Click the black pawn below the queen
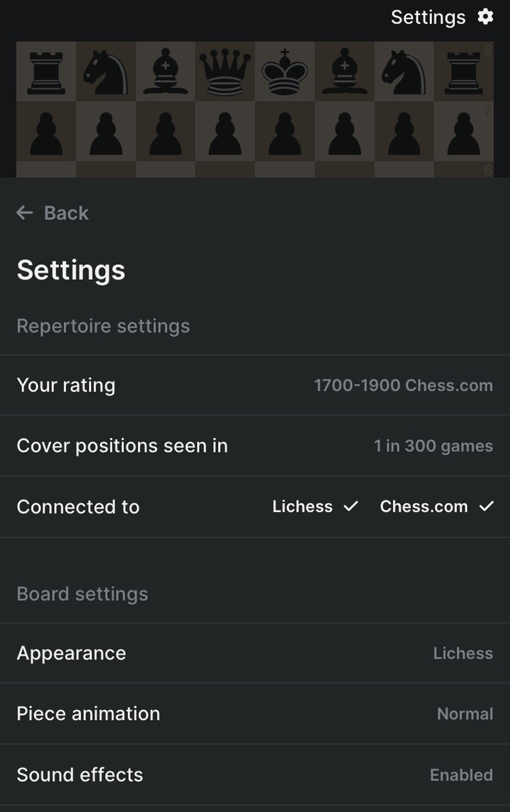 225,132
